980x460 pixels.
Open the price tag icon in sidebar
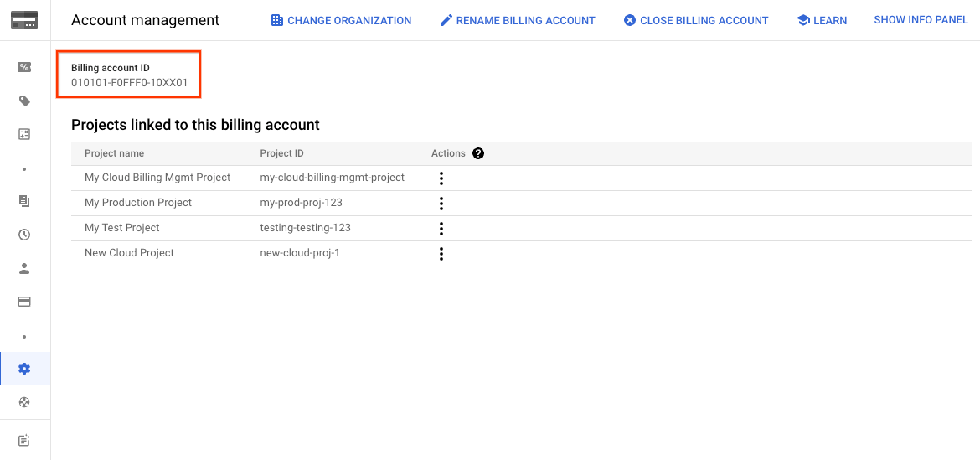[x=24, y=101]
